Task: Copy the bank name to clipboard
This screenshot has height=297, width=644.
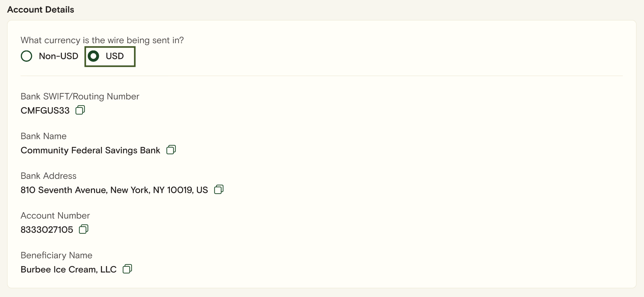Action: click(171, 150)
